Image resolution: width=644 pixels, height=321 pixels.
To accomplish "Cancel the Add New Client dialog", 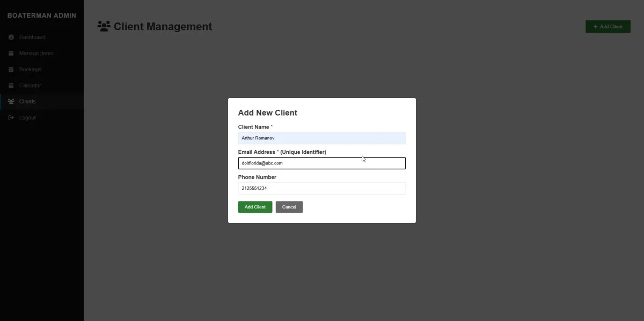I will [289, 207].
